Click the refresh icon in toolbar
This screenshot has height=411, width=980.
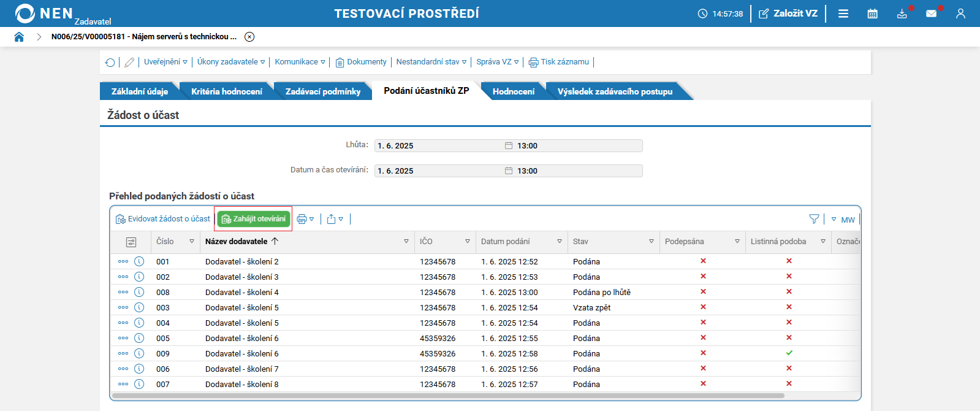(x=110, y=63)
